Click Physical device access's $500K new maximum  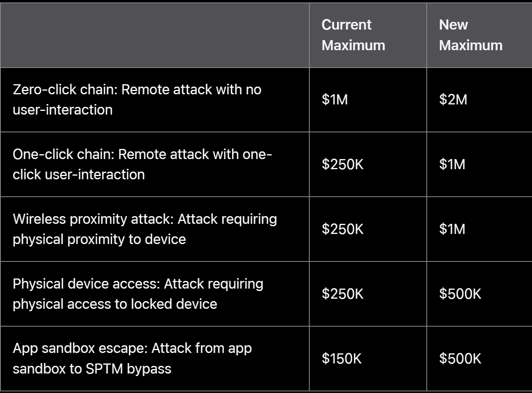(x=460, y=294)
